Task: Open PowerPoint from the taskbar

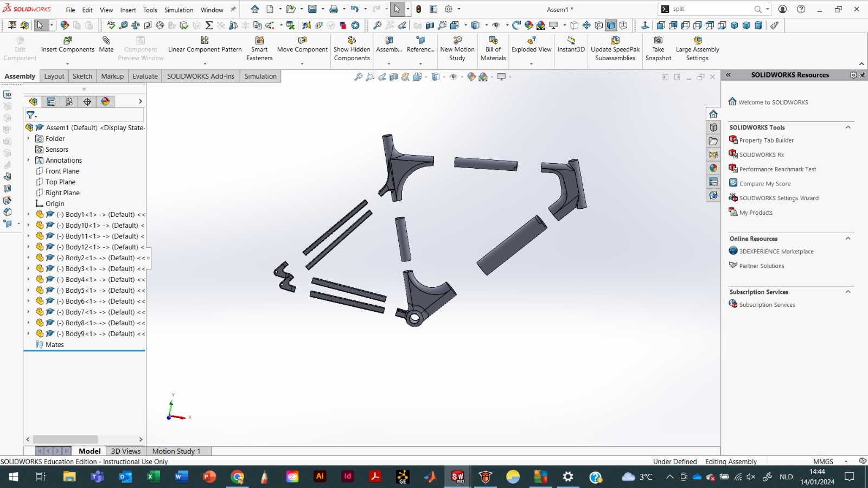Action: coord(209,477)
